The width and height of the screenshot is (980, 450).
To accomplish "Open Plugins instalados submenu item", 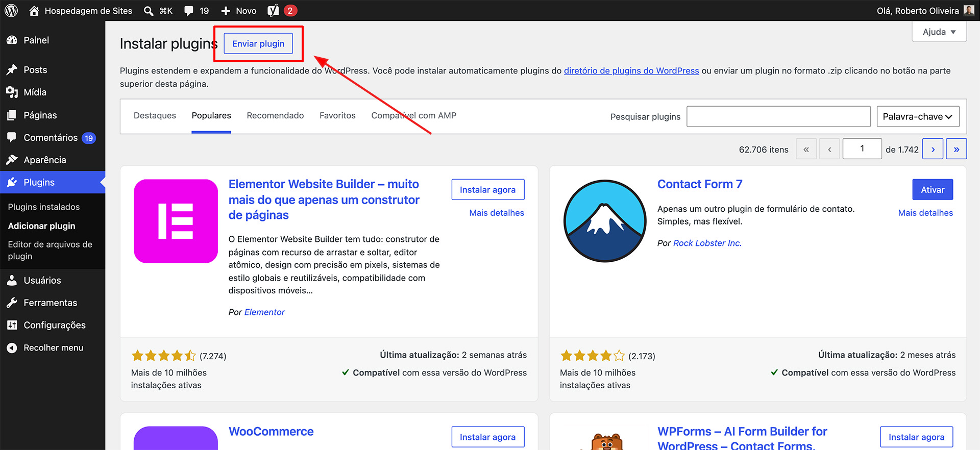I will click(44, 207).
